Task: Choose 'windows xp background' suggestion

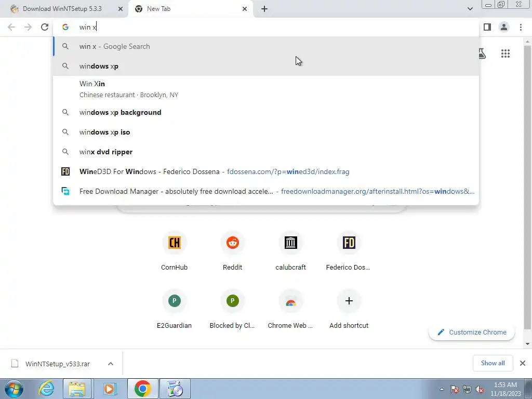Action: [266, 112]
